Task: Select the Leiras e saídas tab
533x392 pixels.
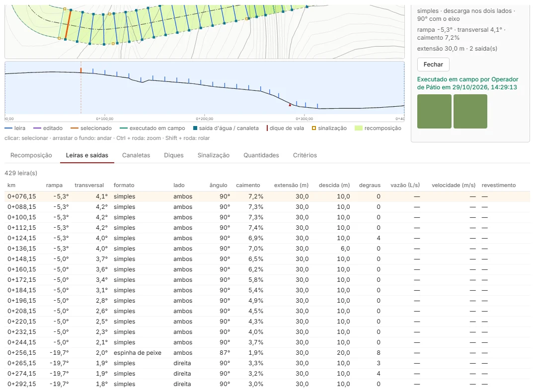Action: [87, 155]
